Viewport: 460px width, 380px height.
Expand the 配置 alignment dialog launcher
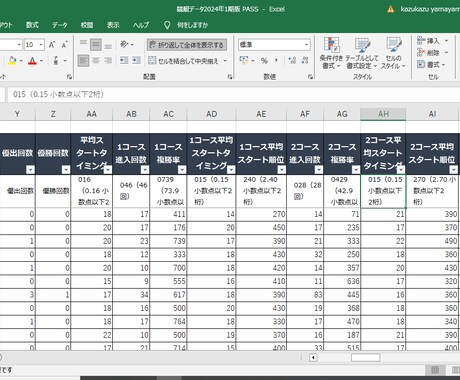click(x=230, y=77)
